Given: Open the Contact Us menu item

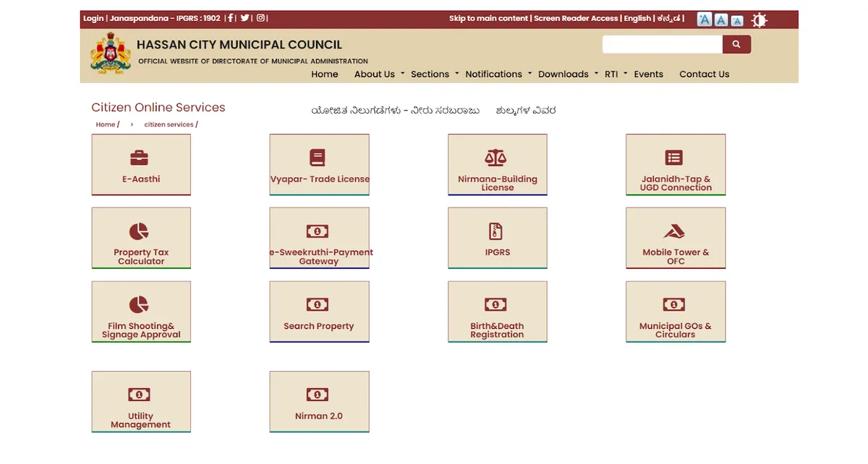Looking at the screenshot, I should point(704,74).
